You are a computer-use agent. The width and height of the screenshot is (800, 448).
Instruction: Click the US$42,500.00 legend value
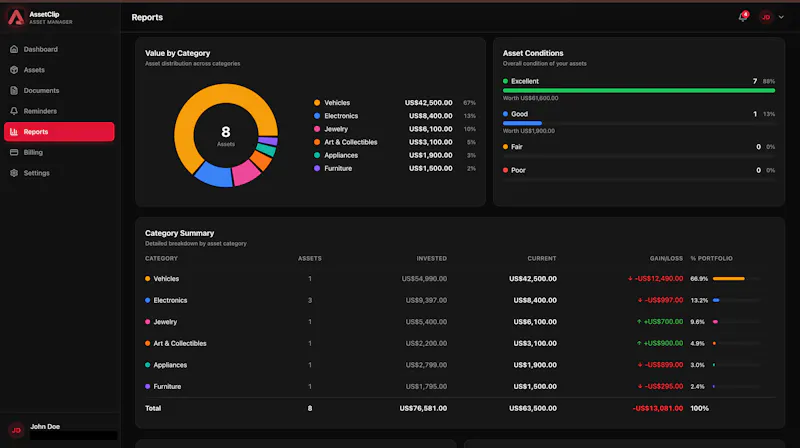click(429, 103)
